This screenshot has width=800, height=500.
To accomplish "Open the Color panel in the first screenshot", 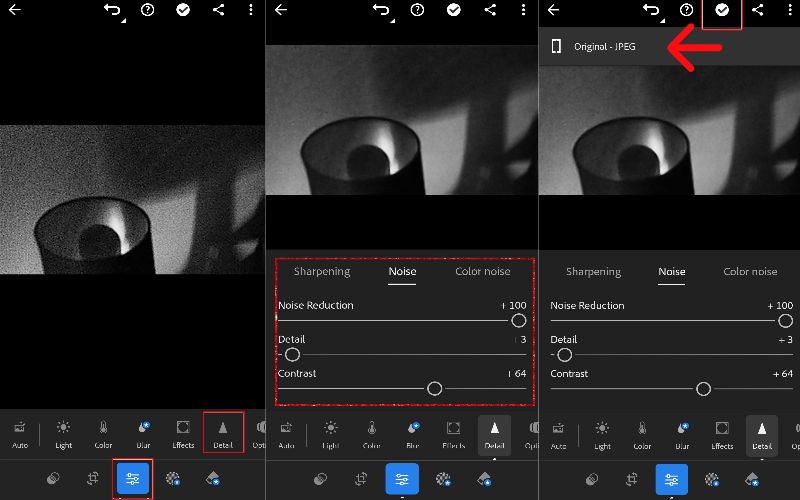I will click(103, 434).
